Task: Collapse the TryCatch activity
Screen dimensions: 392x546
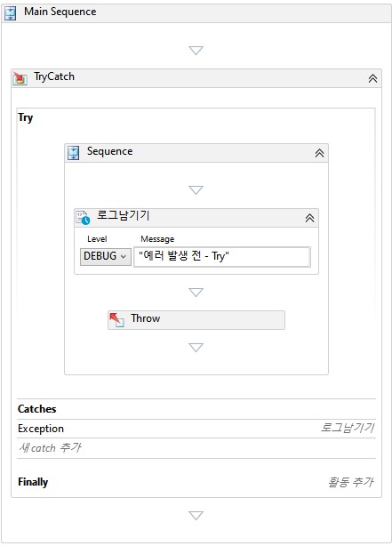Action: (372, 78)
